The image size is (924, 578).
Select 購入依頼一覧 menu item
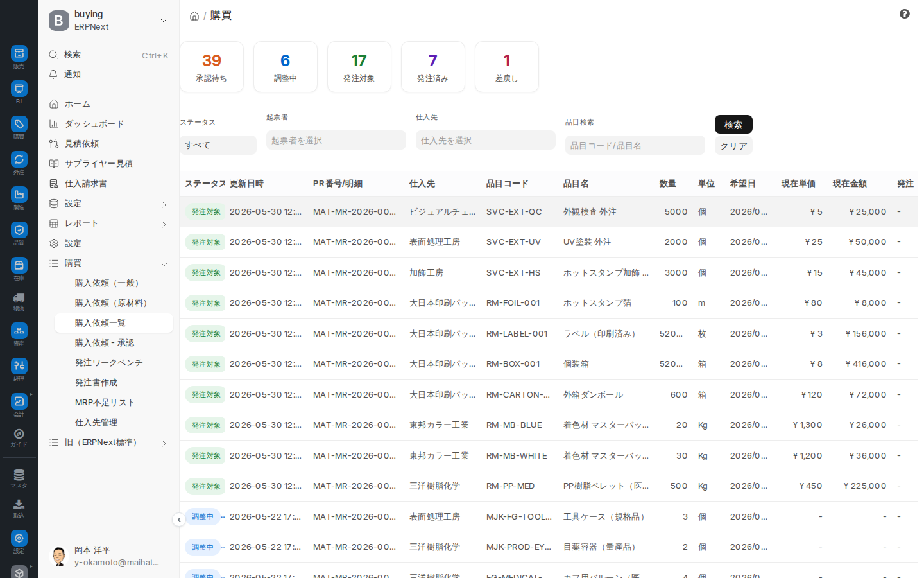pyautogui.click(x=114, y=323)
